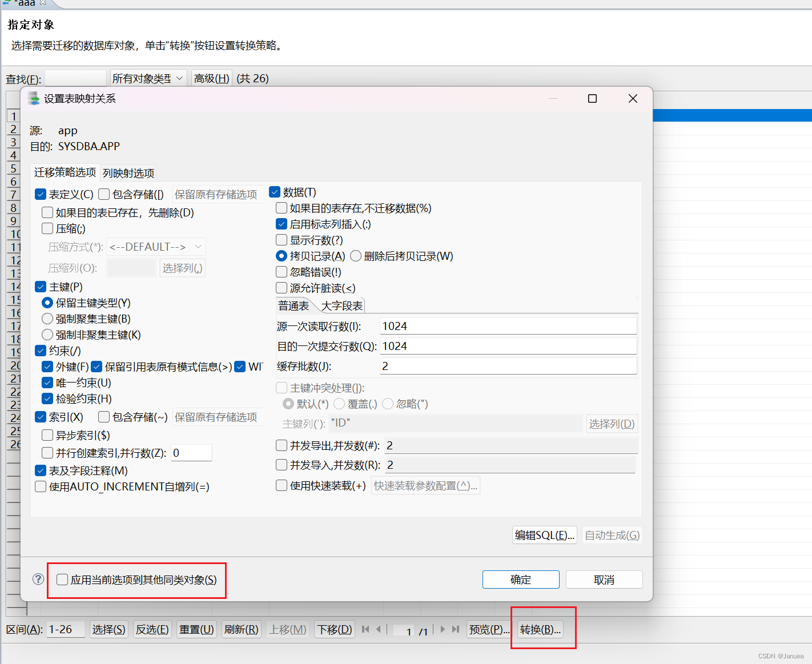Toggle 启用标志列插入 checkbox
Image resolution: width=812 pixels, height=664 pixels.
point(282,224)
